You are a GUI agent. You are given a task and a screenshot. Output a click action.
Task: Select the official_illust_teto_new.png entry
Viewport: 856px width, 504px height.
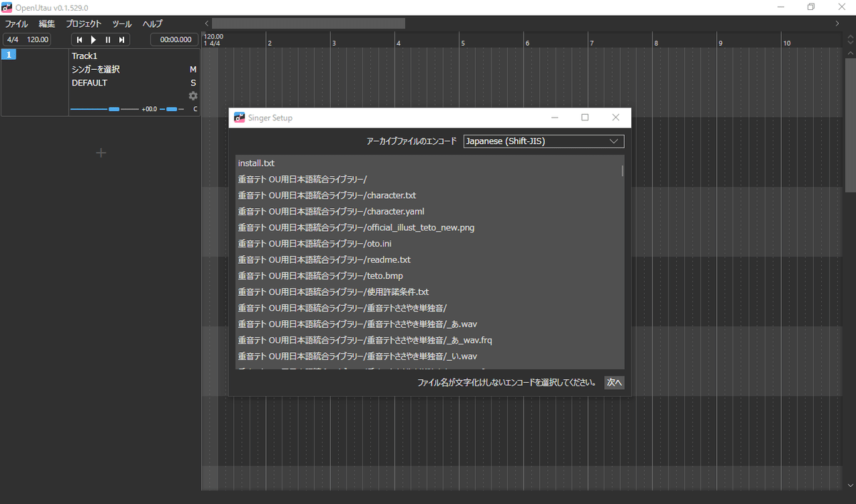pyautogui.click(x=429, y=227)
